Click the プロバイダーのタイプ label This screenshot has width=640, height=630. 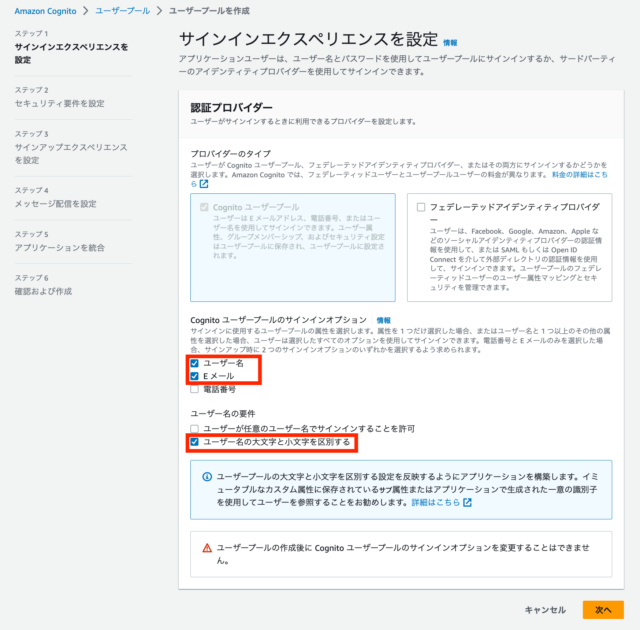(x=231, y=154)
